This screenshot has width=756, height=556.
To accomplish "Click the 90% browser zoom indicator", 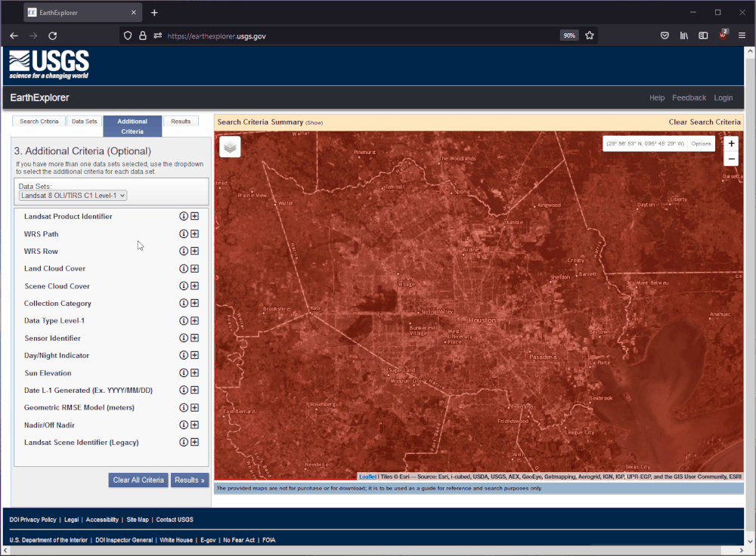I will pos(569,35).
